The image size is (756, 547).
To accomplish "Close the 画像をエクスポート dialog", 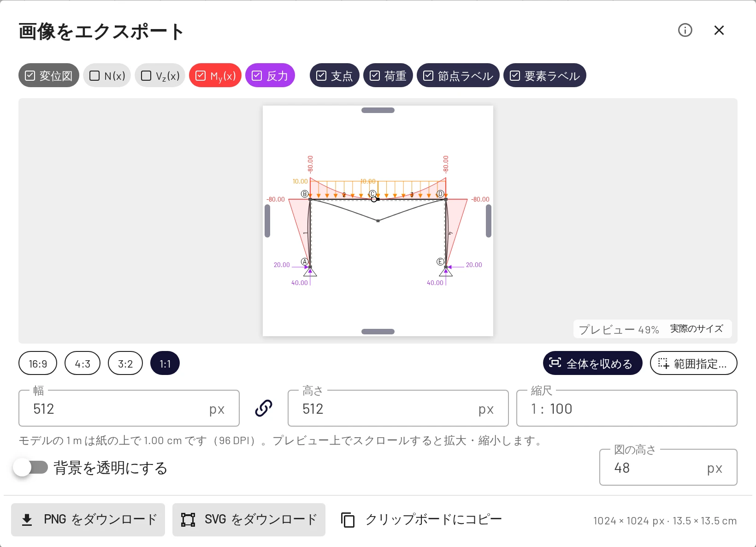I will pos(719,30).
